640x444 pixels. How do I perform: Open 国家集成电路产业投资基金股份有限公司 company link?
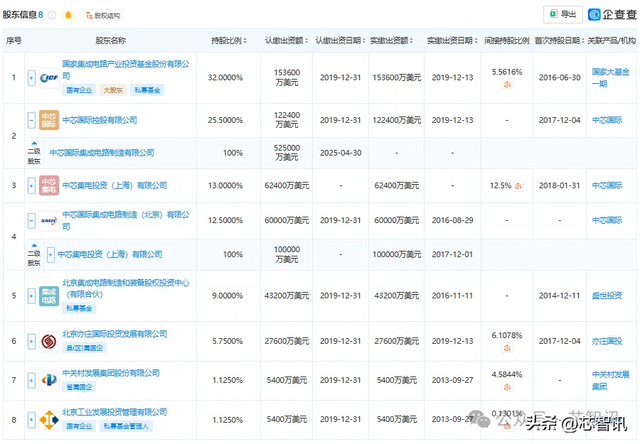click(x=126, y=70)
